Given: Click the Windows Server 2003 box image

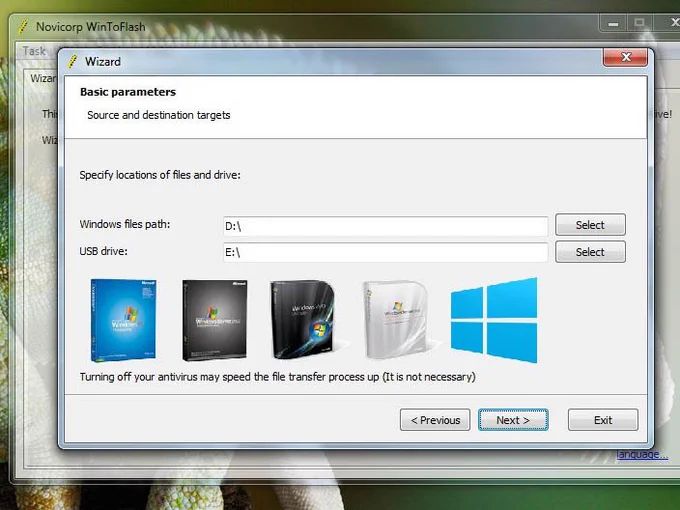Looking at the screenshot, I should pos(215,320).
